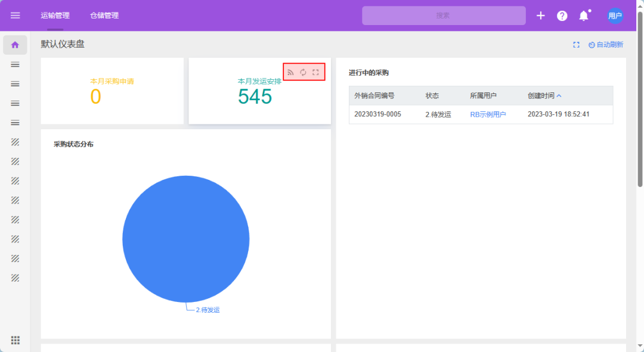Screen dimensions: 644x352
Task: Click the blue pie chart slice
Action: (x=185, y=238)
